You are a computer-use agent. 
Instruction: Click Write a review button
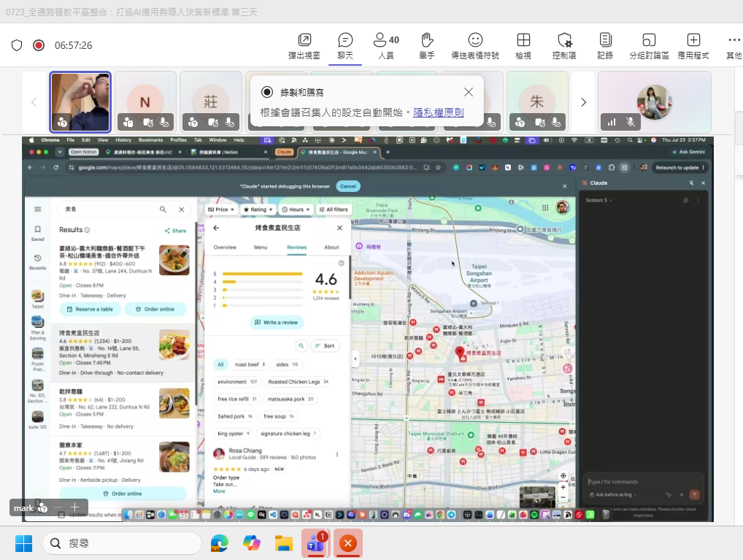pos(277,323)
